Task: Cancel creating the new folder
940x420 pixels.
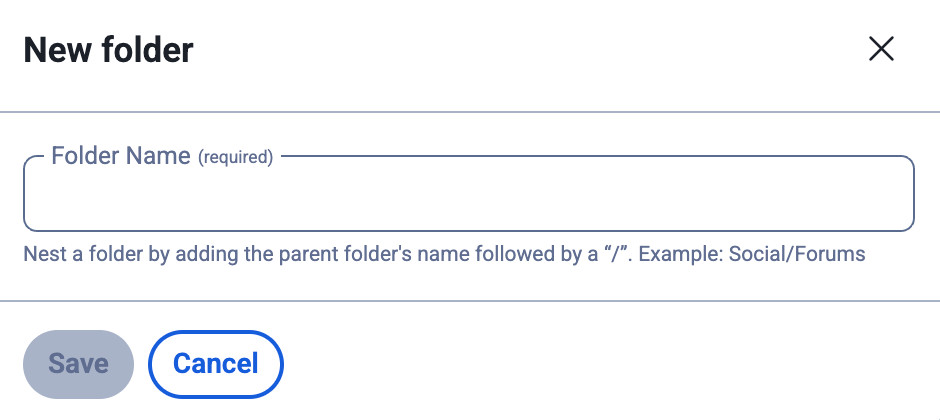Action: (x=215, y=363)
